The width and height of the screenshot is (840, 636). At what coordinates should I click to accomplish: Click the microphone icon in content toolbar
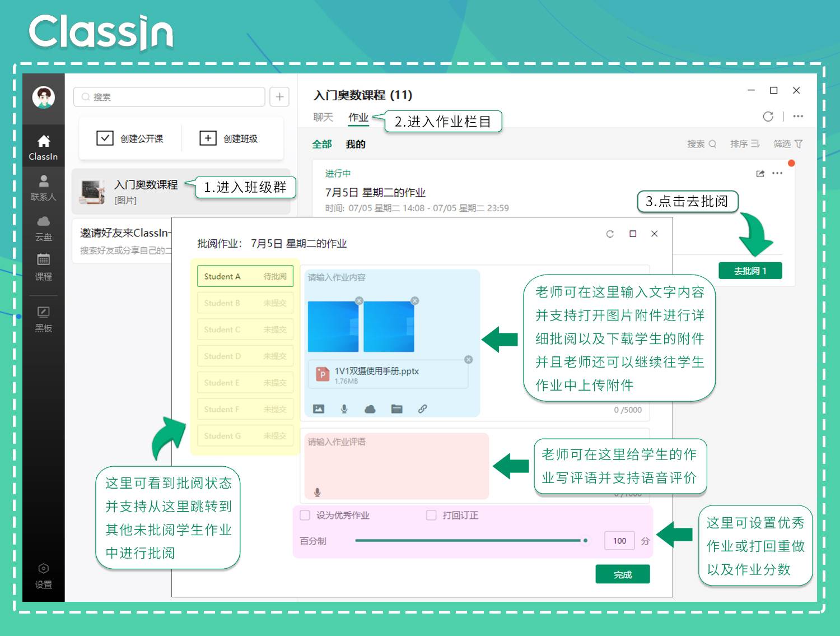point(344,409)
